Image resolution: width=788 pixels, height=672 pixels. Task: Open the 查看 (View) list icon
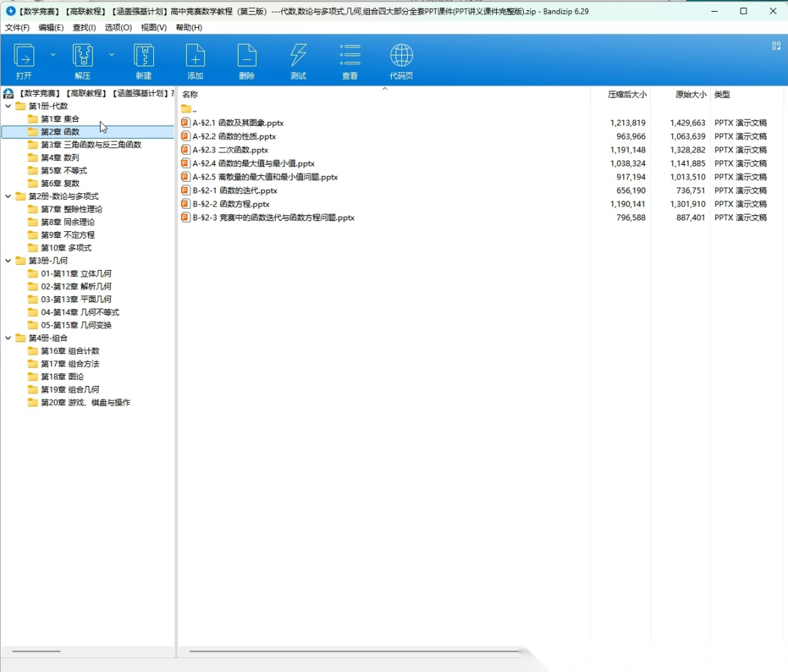click(x=350, y=56)
